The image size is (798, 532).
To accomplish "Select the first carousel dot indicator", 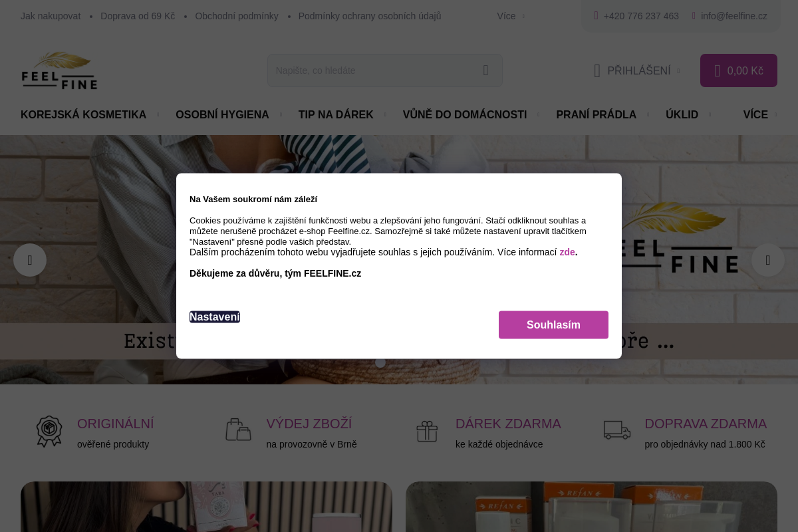I will pos(380,362).
